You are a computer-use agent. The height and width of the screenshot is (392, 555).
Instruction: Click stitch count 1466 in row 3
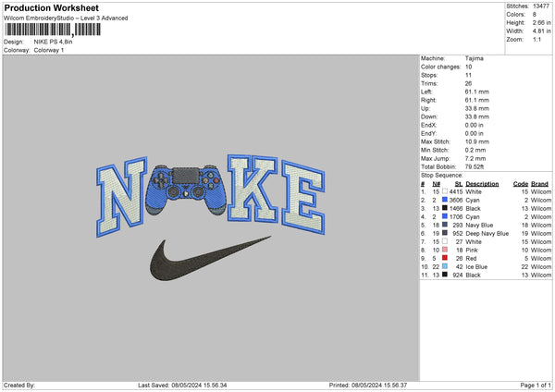point(456,208)
